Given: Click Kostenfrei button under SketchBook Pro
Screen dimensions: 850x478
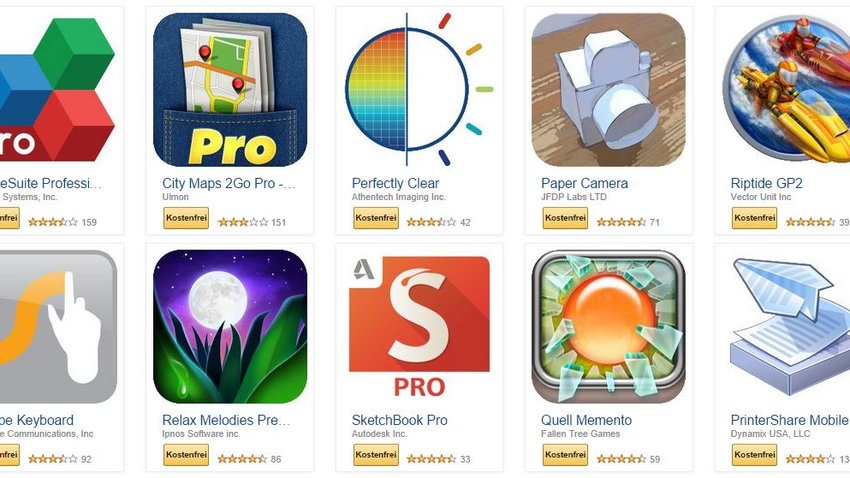Looking at the screenshot, I should (x=376, y=455).
